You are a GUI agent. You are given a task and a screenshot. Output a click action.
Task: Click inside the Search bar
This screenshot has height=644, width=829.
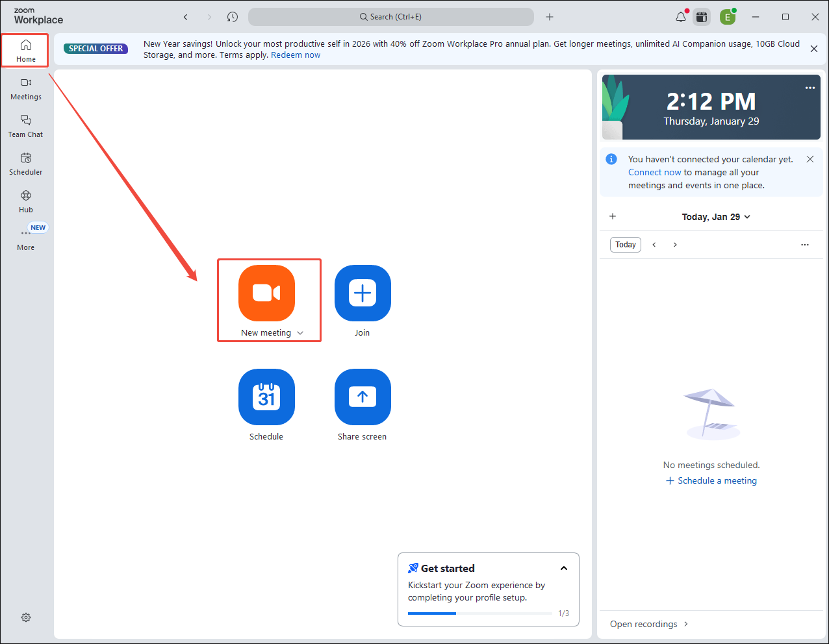coord(390,16)
